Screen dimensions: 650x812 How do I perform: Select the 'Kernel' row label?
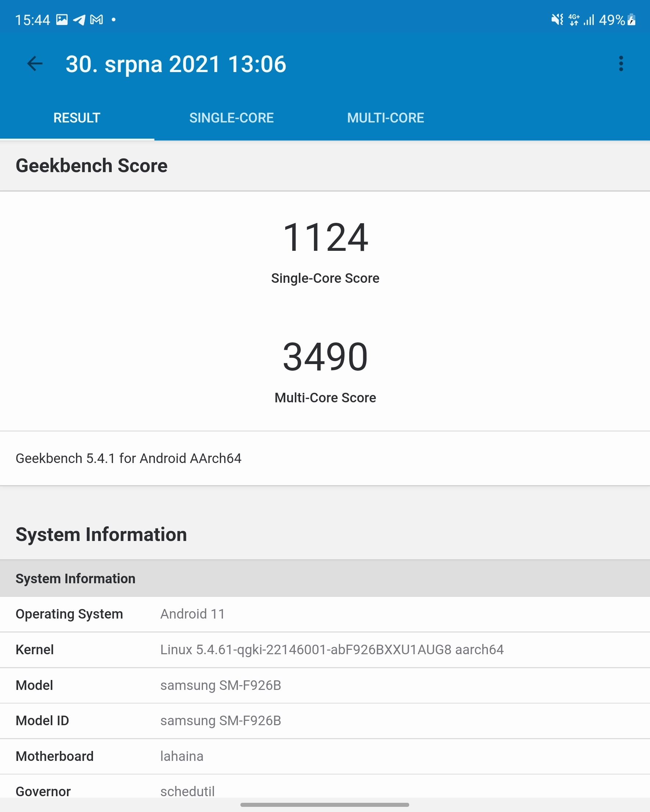(x=35, y=650)
